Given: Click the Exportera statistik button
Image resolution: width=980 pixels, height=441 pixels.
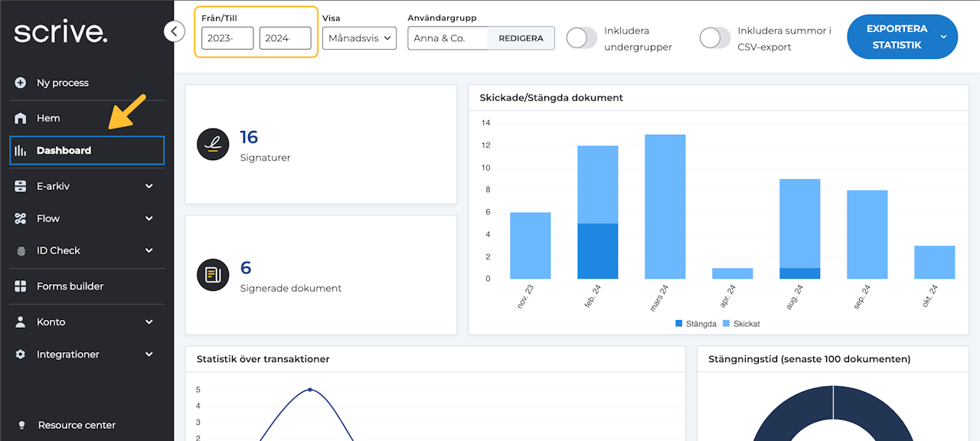Looking at the screenshot, I should [x=896, y=37].
